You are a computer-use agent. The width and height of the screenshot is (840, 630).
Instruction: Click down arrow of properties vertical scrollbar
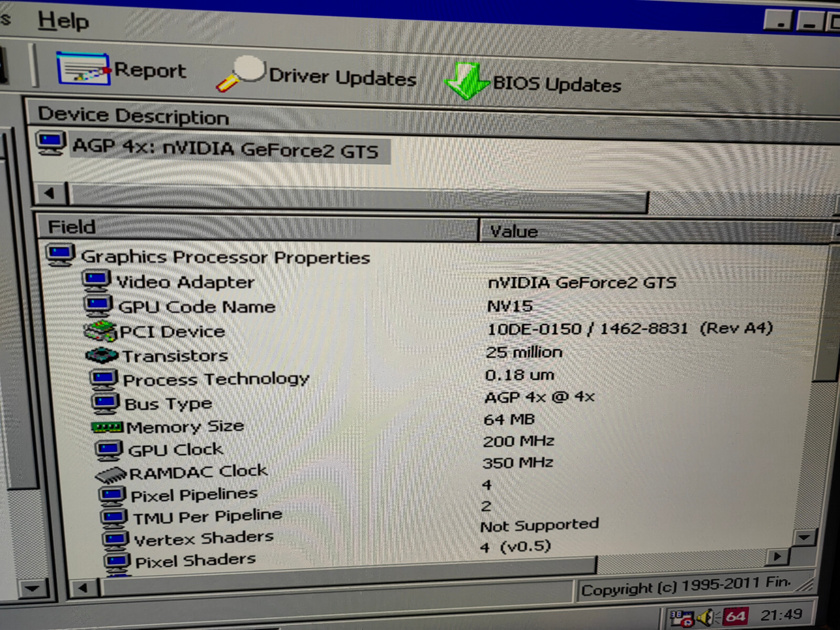click(x=805, y=537)
